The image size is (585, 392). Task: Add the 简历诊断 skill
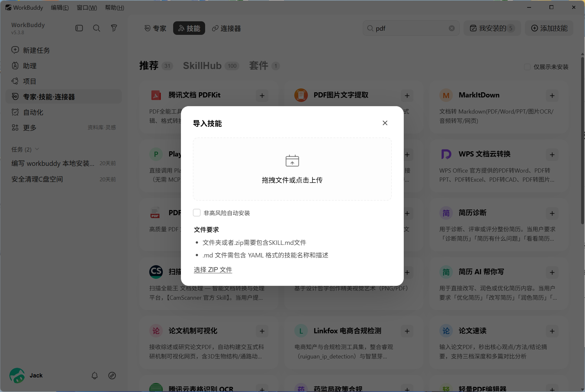[552, 213]
